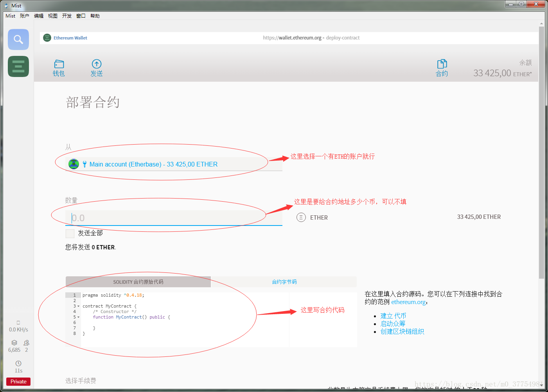The image size is (548, 392).
Task: Open the ethereum.org link
Action: (x=408, y=302)
